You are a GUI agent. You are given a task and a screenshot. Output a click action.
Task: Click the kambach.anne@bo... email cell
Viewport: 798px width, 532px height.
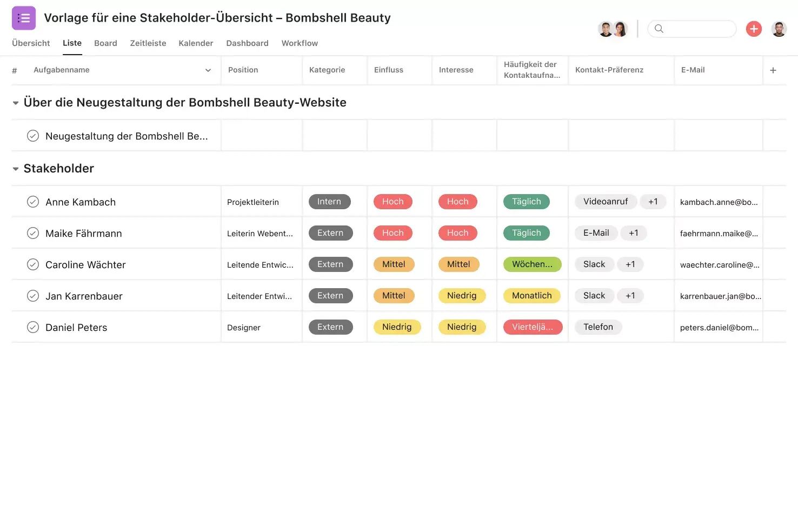[x=719, y=202]
